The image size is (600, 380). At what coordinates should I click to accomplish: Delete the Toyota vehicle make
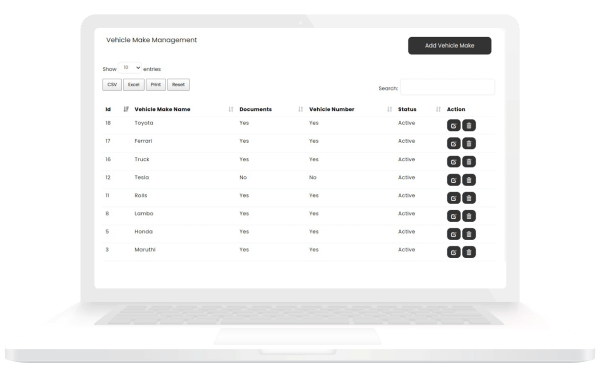click(469, 126)
